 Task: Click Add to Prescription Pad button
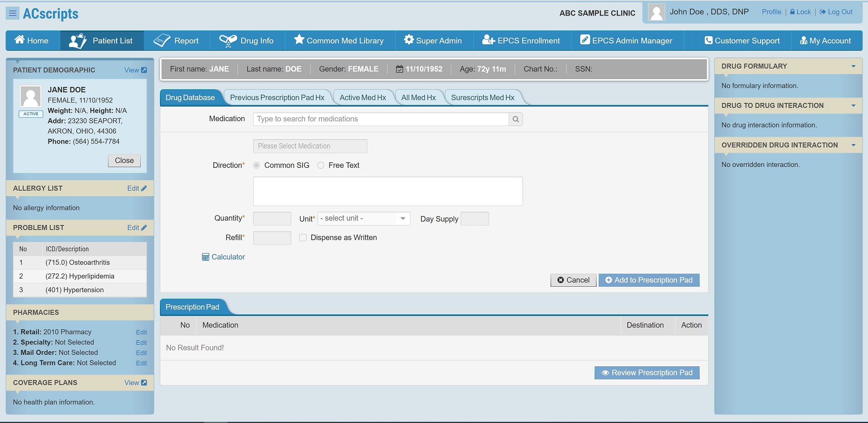click(649, 280)
